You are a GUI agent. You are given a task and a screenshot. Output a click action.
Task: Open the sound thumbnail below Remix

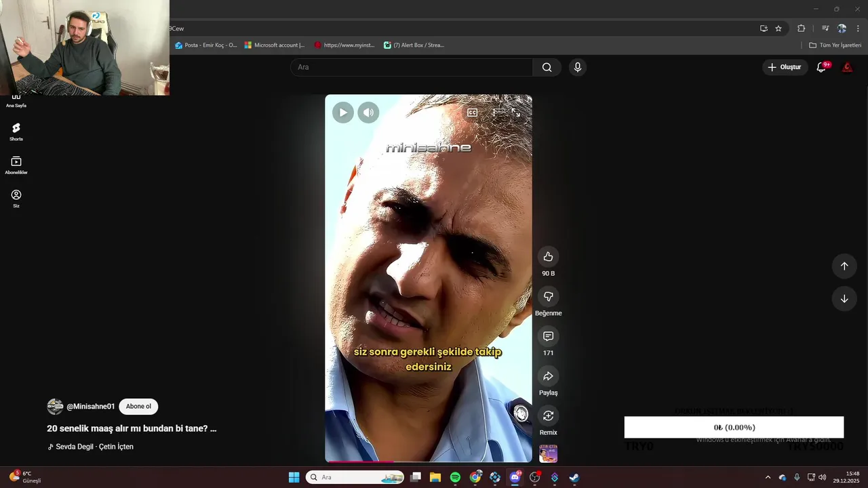pos(548,453)
